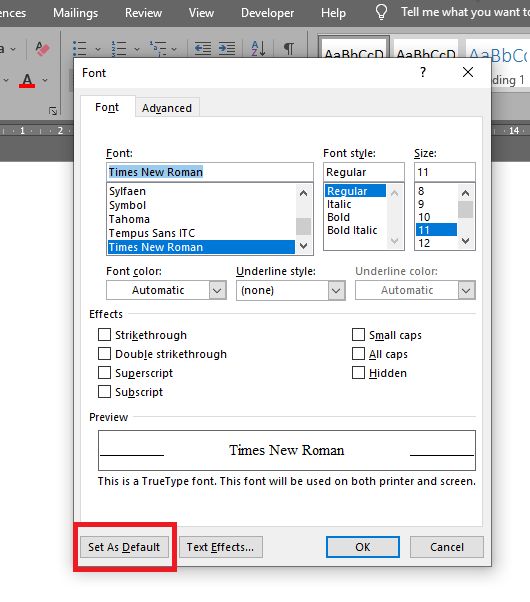
Task: Click size list scroll up arrow
Action: (x=465, y=193)
